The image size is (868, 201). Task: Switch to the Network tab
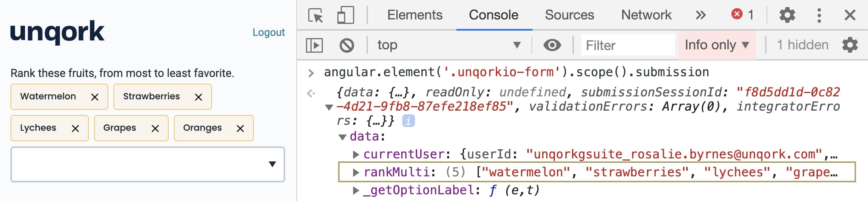coord(646,15)
